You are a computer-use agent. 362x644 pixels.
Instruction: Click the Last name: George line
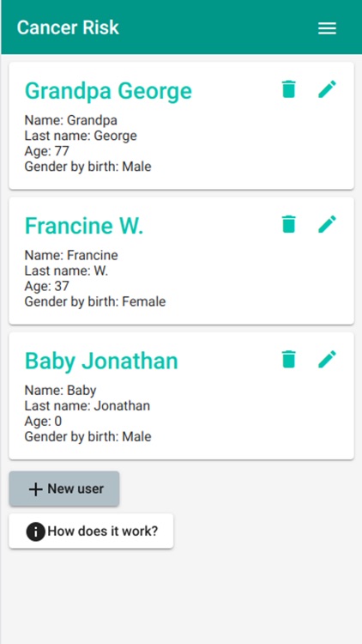point(81,136)
